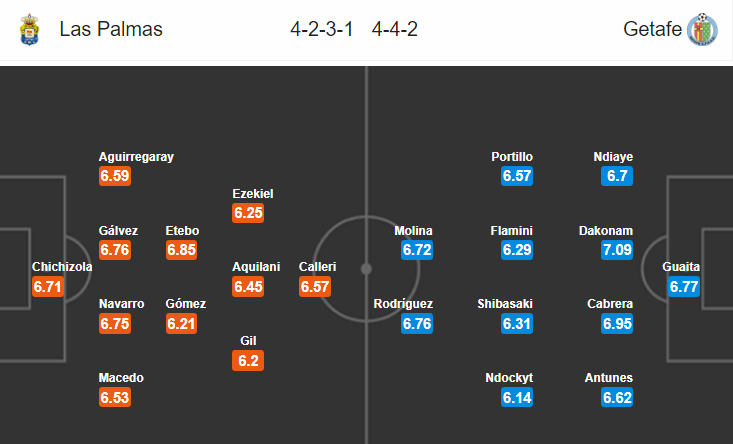Open the Las Palmas team name link
This screenshot has height=444, width=733.
(x=111, y=29)
